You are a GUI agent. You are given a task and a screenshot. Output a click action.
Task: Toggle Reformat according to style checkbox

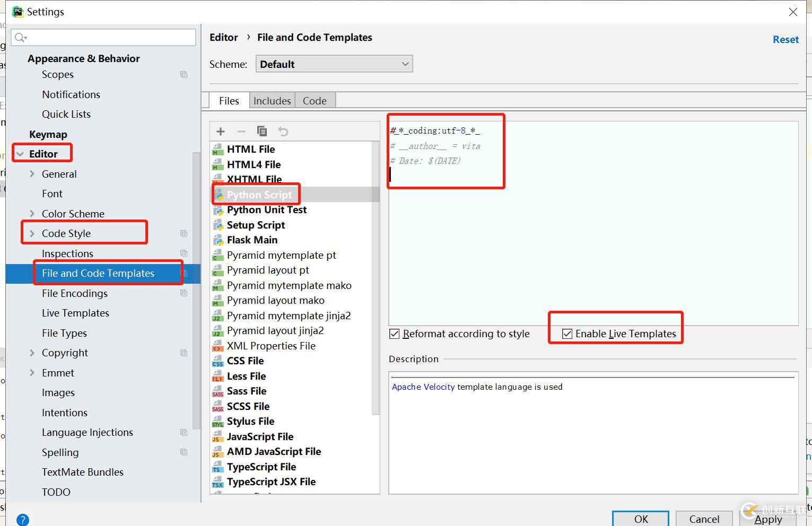(x=394, y=334)
